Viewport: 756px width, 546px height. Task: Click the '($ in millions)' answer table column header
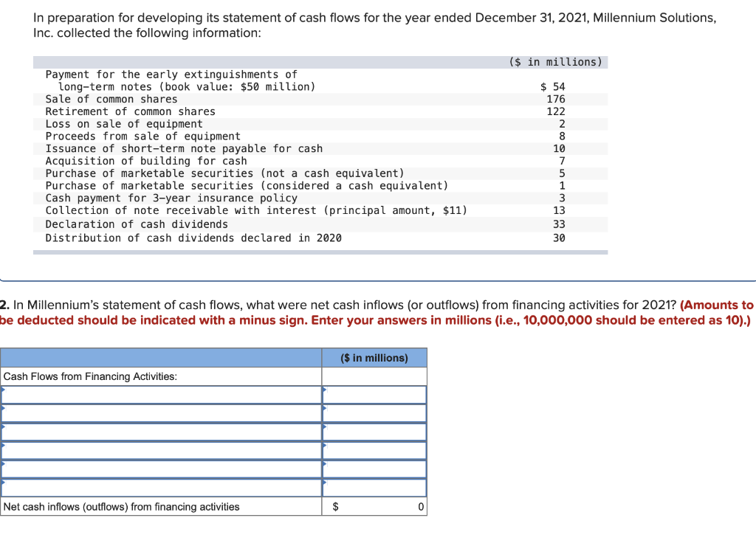click(374, 358)
